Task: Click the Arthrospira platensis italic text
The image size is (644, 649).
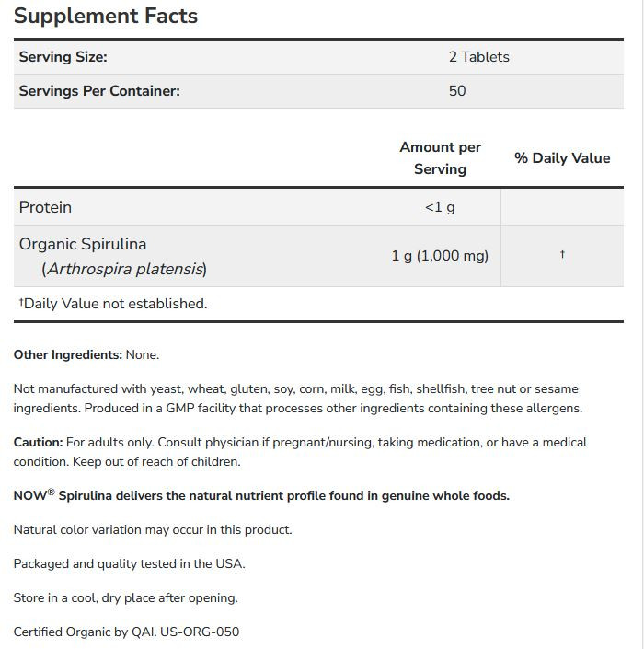Action: pos(125,269)
